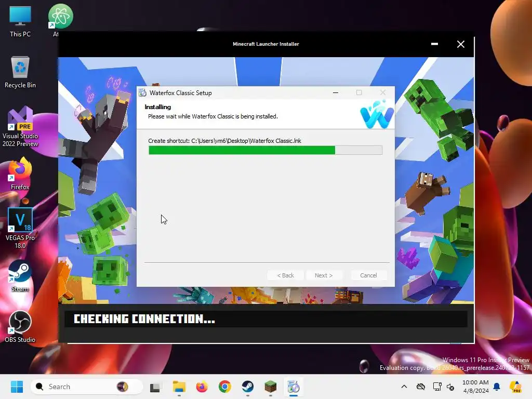Click the 'Installing' heading text
Screen dimensions: 532x399
pyautogui.click(x=158, y=107)
